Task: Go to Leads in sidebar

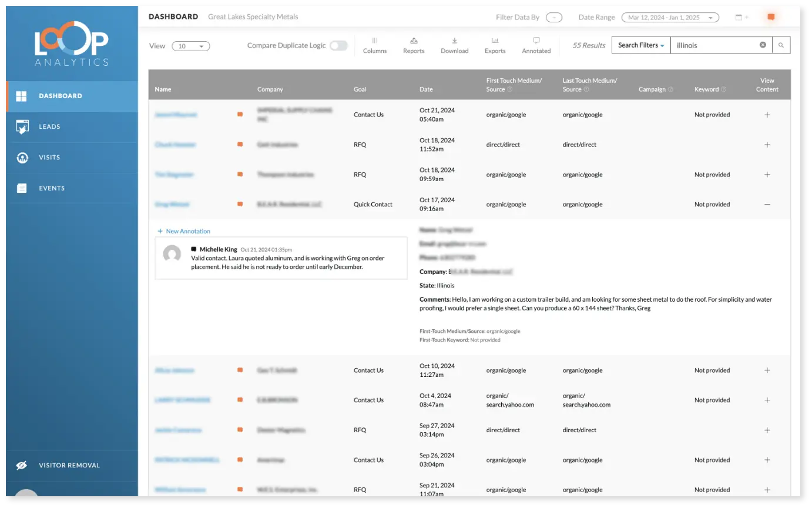Action: click(x=49, y=126)
